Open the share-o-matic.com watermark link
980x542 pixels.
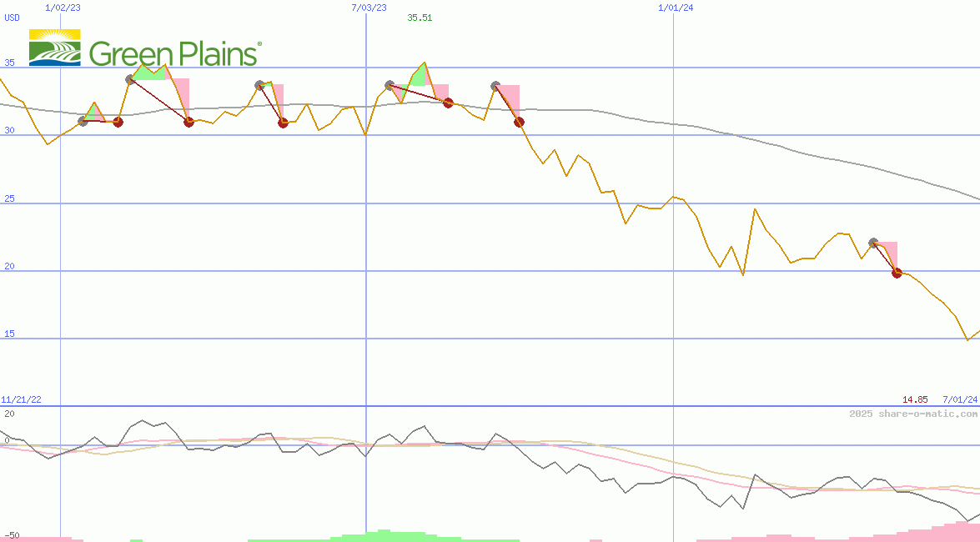click(913, 414)
